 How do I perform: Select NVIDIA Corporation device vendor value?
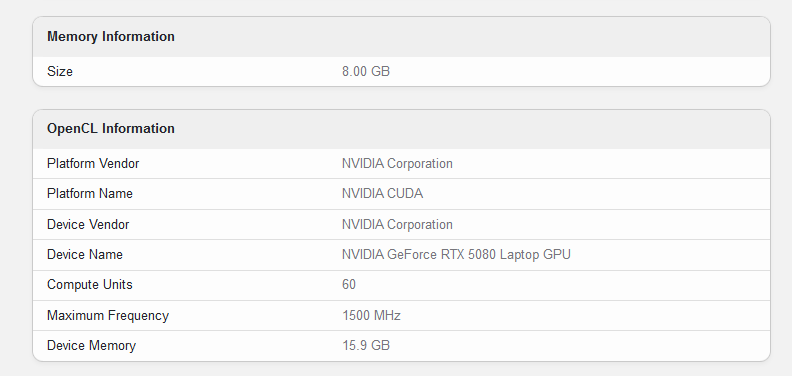397,224
